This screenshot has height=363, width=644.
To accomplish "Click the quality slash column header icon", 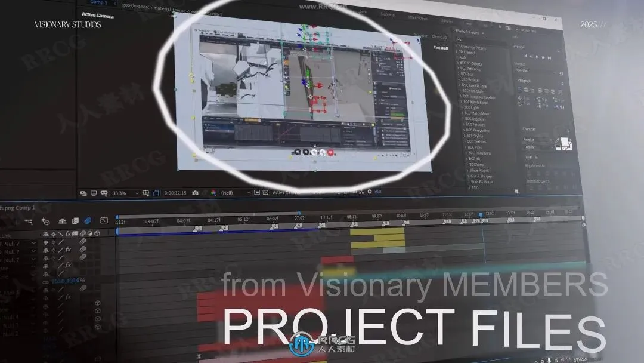I will (61, 234).
